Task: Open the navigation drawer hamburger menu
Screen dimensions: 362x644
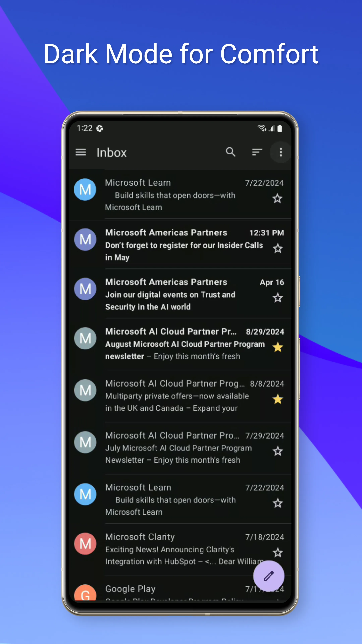Action: pyautogui.click(x=80, y=152)
